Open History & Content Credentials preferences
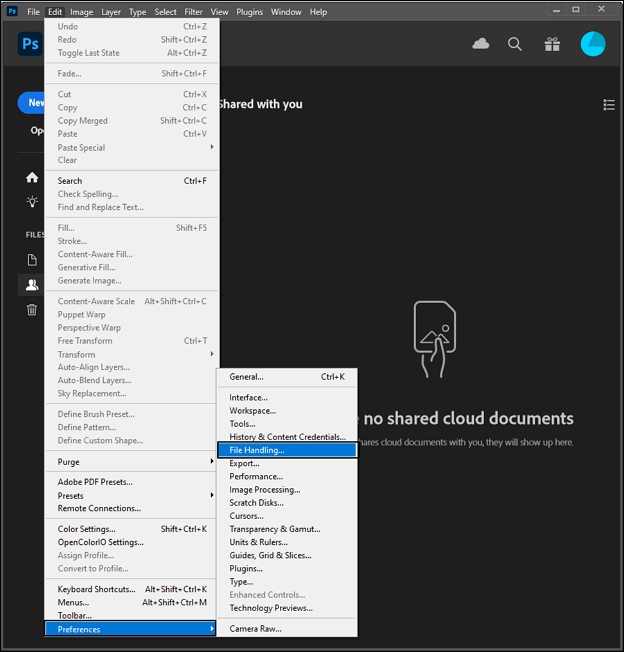Image resolution: width=624 pixels, height=652 pixels. coord(287,437)
